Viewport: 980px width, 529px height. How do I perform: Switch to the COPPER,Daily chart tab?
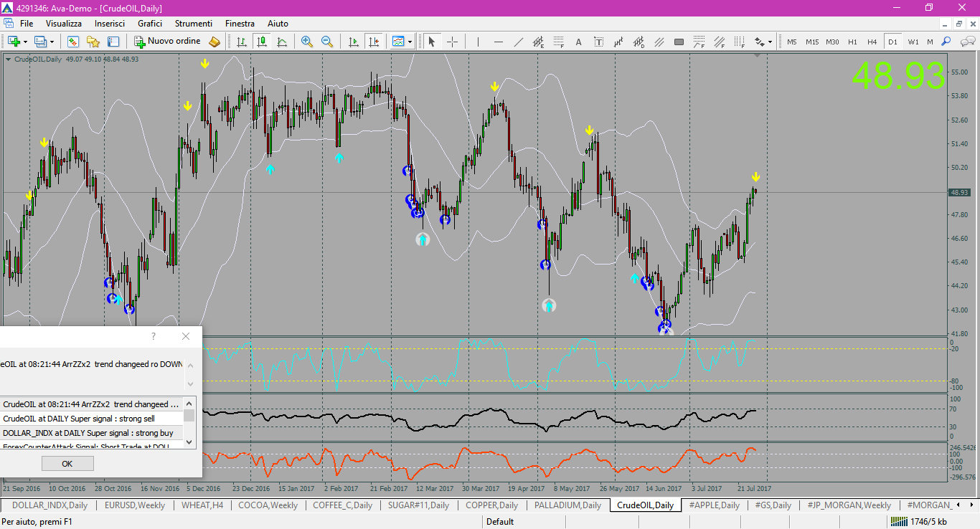pyautogui.click(x=491, y=505)
